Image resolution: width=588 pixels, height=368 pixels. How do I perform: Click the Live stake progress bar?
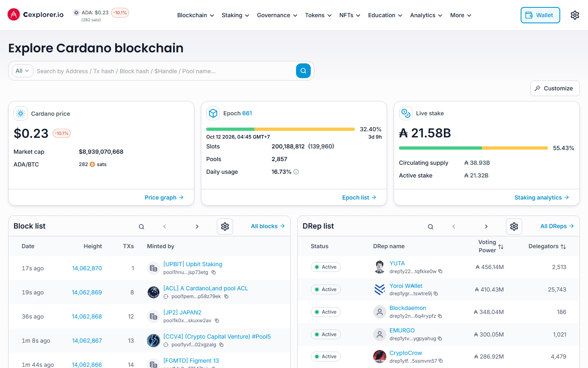473,148
